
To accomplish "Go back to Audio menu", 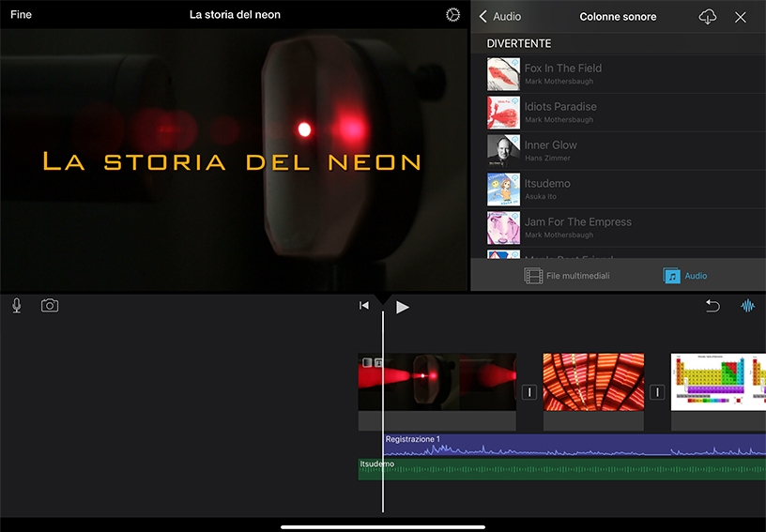I will coord(500,17).
